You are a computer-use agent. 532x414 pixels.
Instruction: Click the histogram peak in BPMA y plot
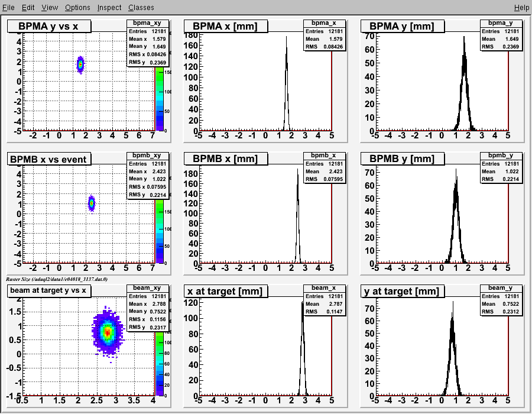pyautogui.click(x=464, y=37)
